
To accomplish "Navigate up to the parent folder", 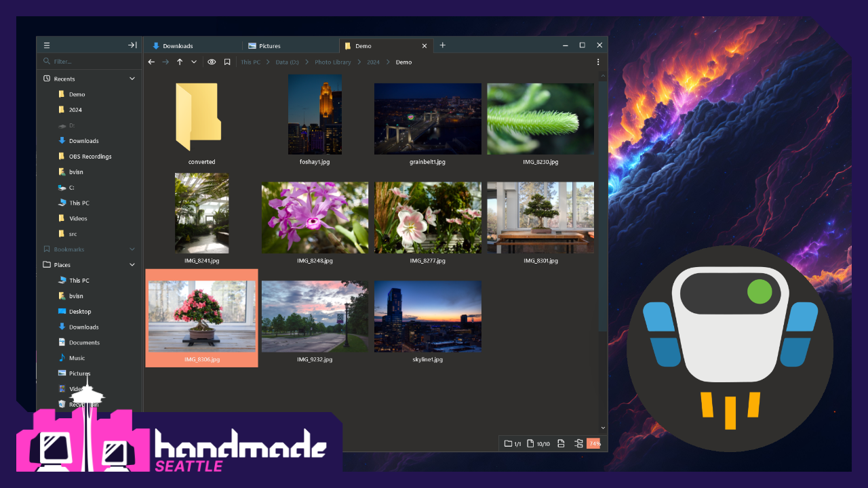I will pyautogui.click(x=180, y=62).
